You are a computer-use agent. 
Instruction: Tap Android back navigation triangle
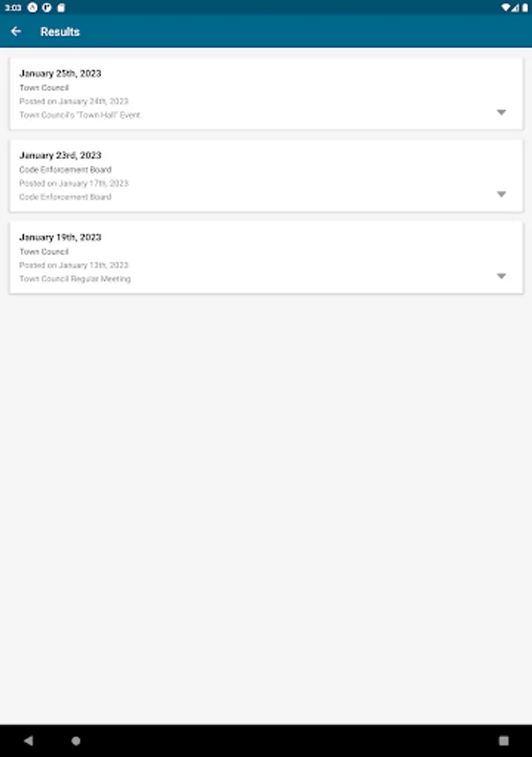click(29, 740)
